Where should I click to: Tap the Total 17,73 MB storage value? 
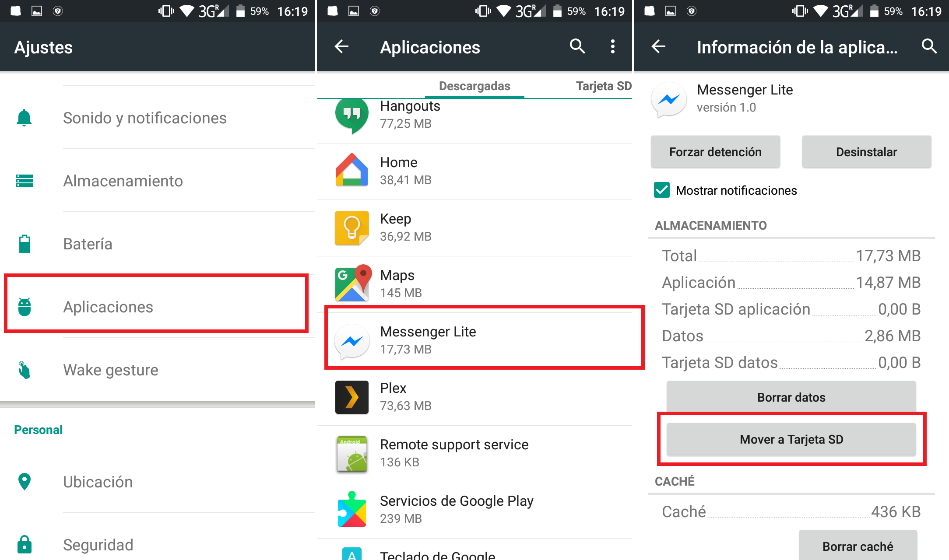(x=888, y=256)
